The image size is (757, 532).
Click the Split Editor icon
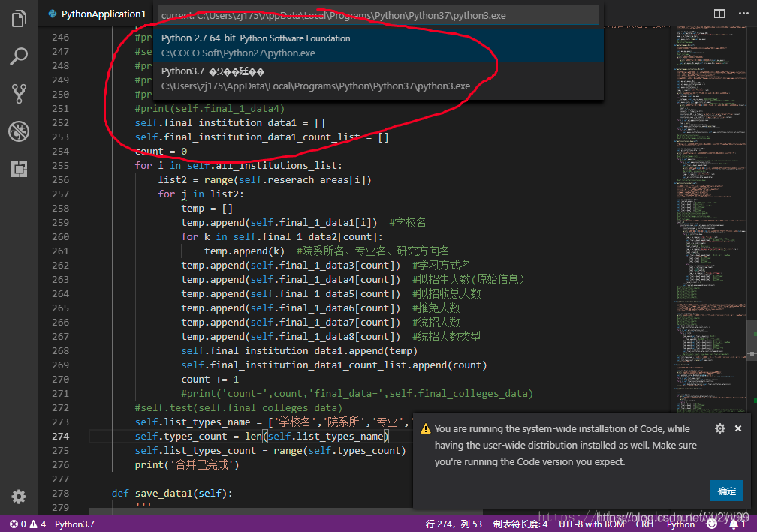(x=719, y=14)
